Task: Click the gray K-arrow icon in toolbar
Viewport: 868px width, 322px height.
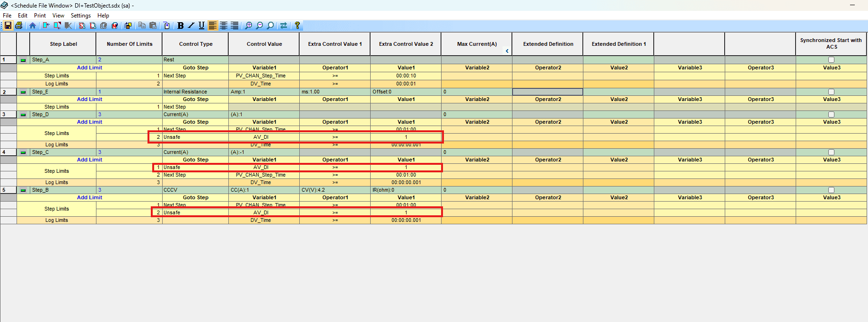Action: pos(68,25)
